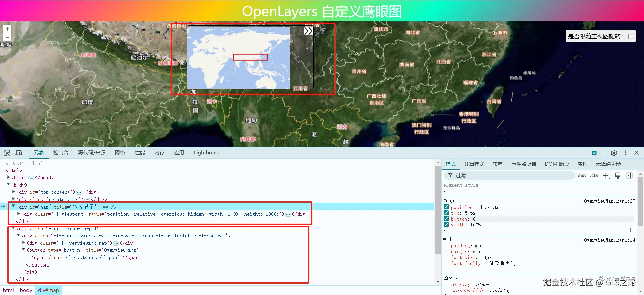Toggle the computed styles sidebar icon
This screenshot has width=644, height=295.
[629, 176]
